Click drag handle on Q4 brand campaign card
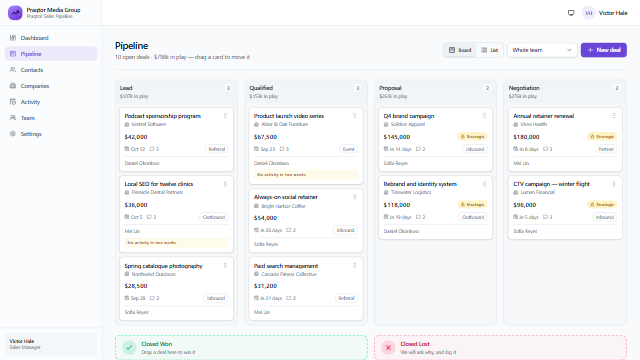The height and width of the screenshot is (360, 640). (484, 116)
